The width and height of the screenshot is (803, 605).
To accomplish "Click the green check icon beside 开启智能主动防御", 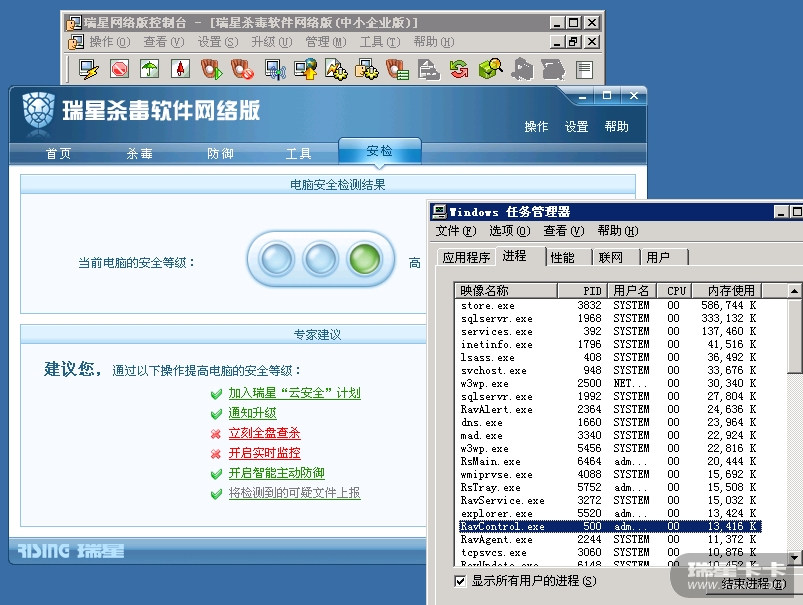I will (216, 474).
